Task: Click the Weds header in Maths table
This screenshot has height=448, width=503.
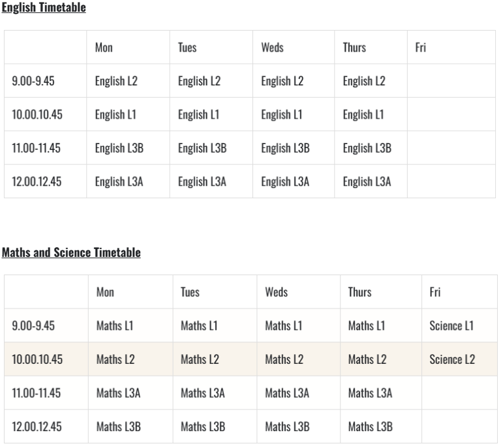Action: [x=276, y=291]
